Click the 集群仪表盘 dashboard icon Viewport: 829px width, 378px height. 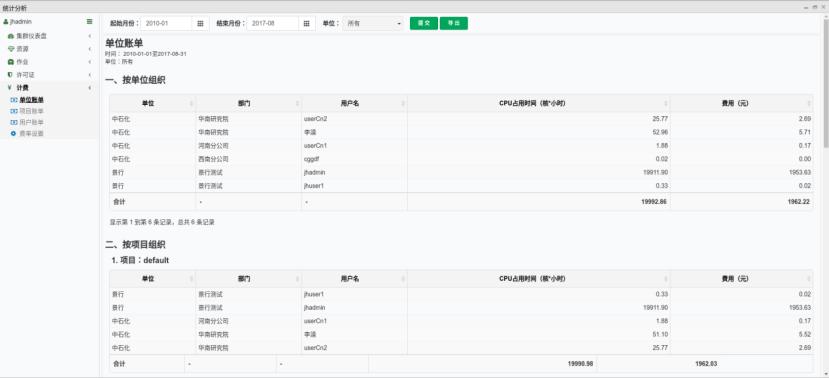(x=11, y=36)
